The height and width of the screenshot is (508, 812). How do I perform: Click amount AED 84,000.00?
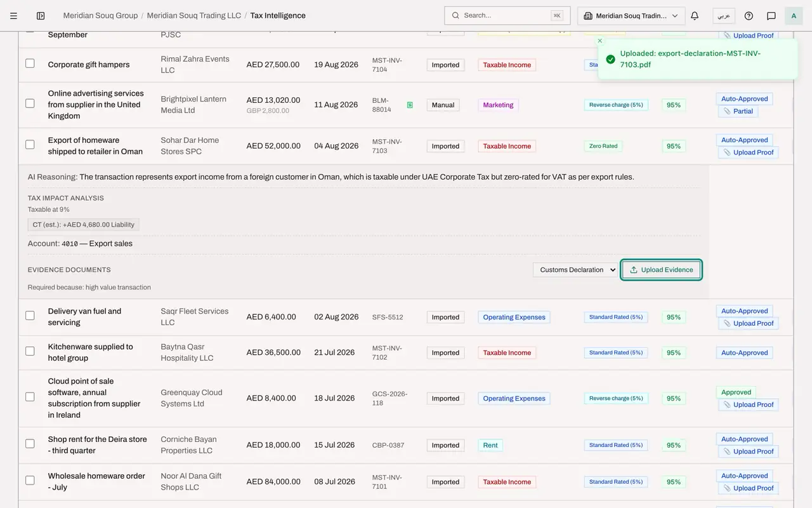(273, 482)
